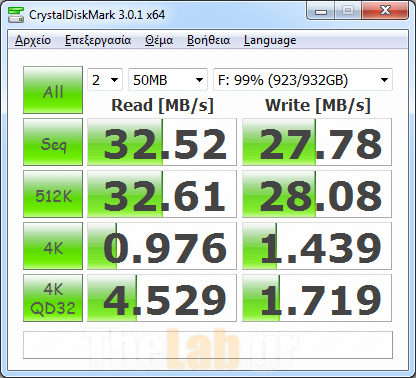416x378 pixels.
Task: Open the Επεξεργασία menu
Action: pos(98,40)
